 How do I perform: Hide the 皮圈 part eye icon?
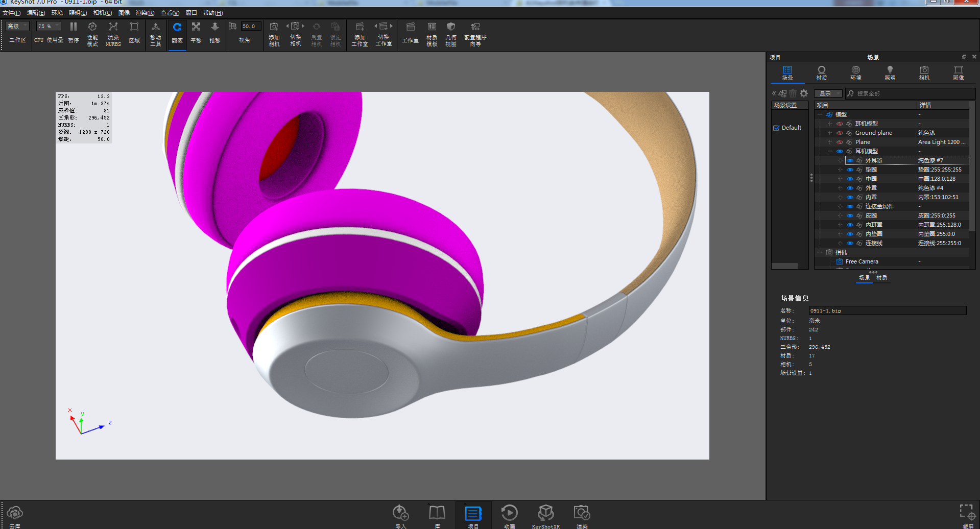coord(850,215)
